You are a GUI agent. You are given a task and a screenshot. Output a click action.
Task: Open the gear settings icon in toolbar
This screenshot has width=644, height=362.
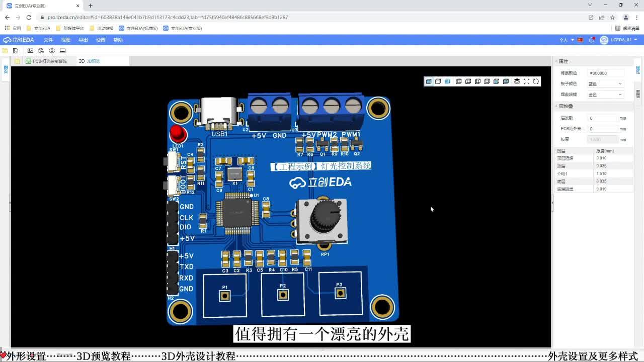[52, 51]
